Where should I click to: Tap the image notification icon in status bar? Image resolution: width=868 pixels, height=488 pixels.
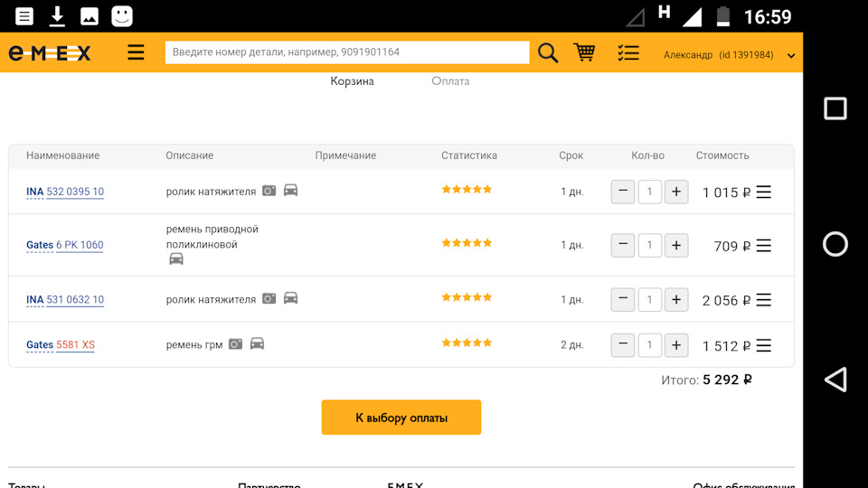(90, 16)
